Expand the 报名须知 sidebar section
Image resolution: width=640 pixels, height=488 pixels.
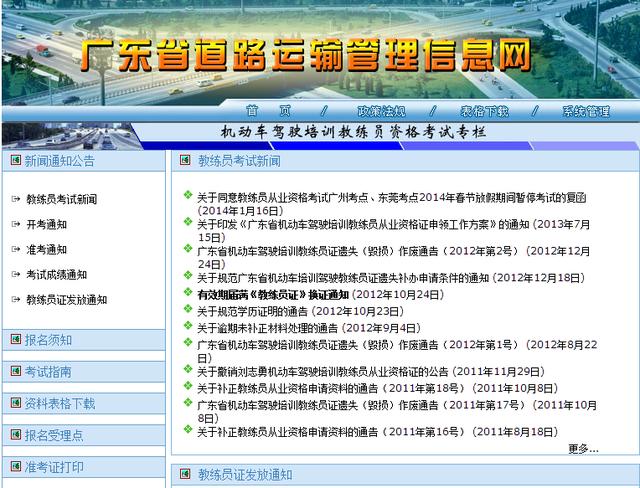[48, 340]
